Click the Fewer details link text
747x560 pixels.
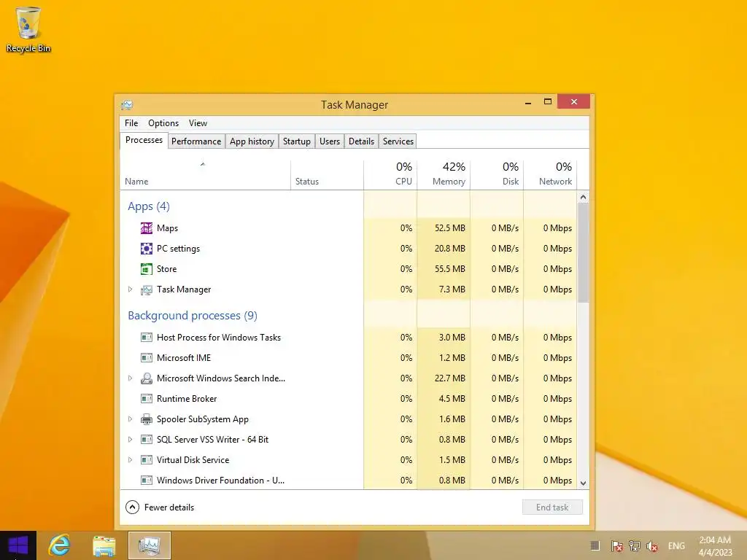(x=169, y=507)
